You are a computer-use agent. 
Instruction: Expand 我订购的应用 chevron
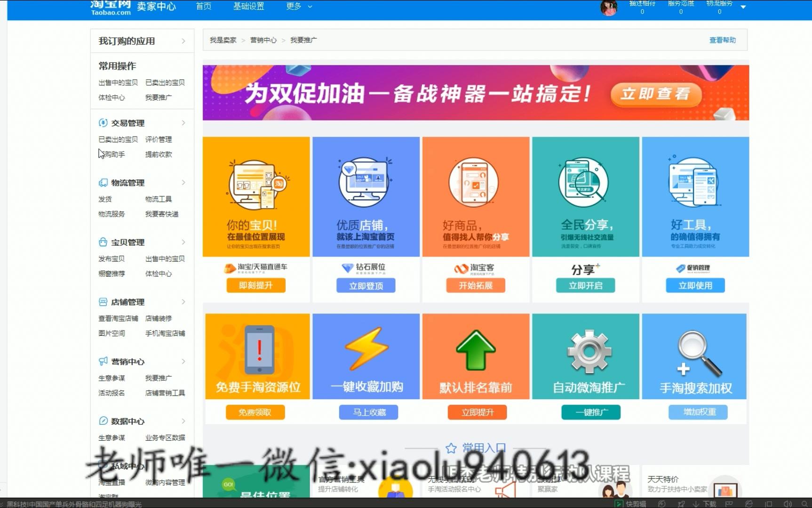tap(183, 41)
